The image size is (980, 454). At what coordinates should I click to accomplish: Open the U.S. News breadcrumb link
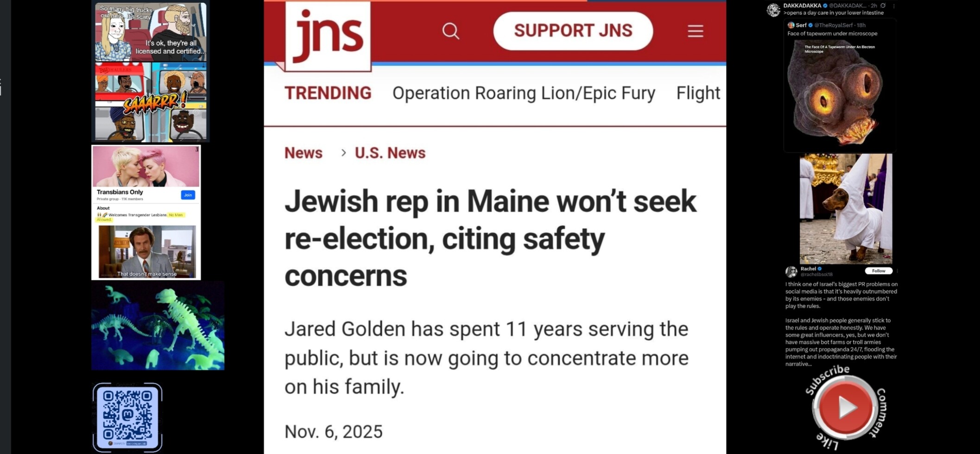(390, 153)
